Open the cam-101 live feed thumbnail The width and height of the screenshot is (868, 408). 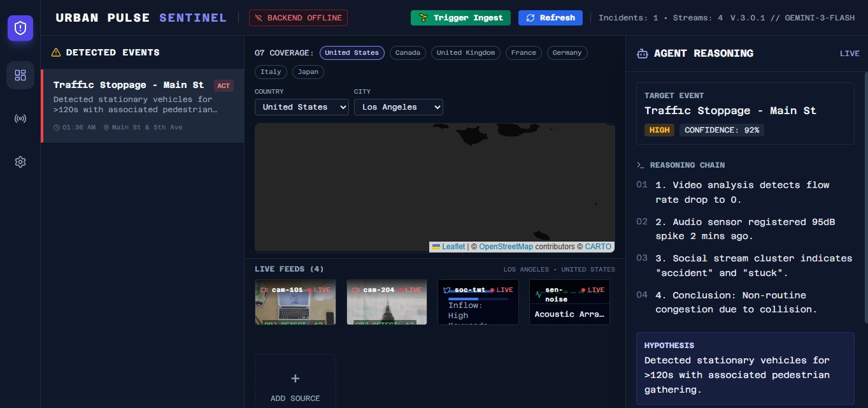click(x=295, y=302)
